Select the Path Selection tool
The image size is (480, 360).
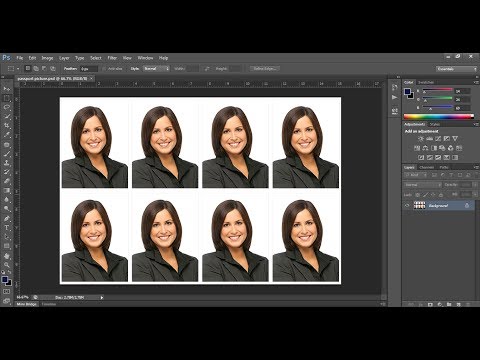[7, 237]
